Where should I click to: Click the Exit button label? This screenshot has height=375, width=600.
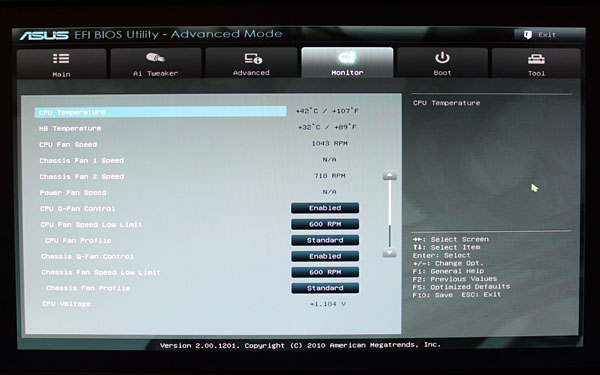click(x=547, y=35)
